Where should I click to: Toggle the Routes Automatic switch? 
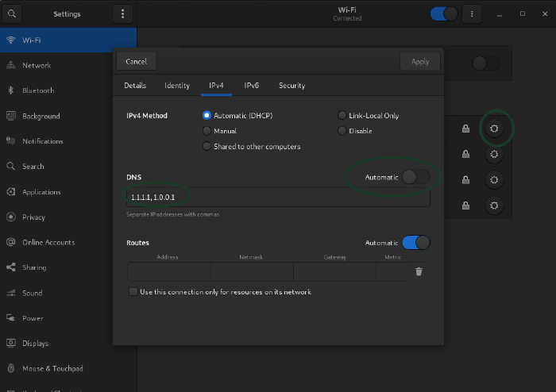(415, 243)
